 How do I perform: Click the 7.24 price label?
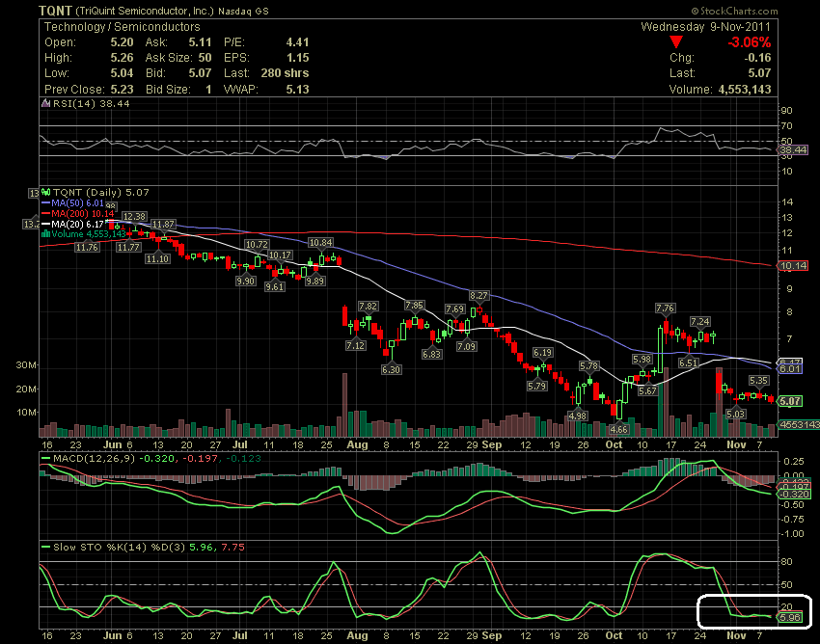[699, 321]
